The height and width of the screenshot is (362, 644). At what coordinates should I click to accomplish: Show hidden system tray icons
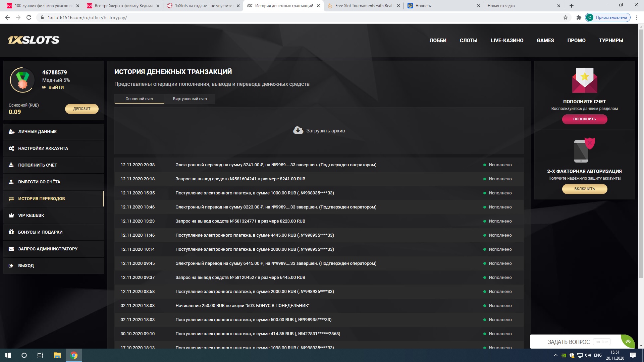[x=555, y=355]
